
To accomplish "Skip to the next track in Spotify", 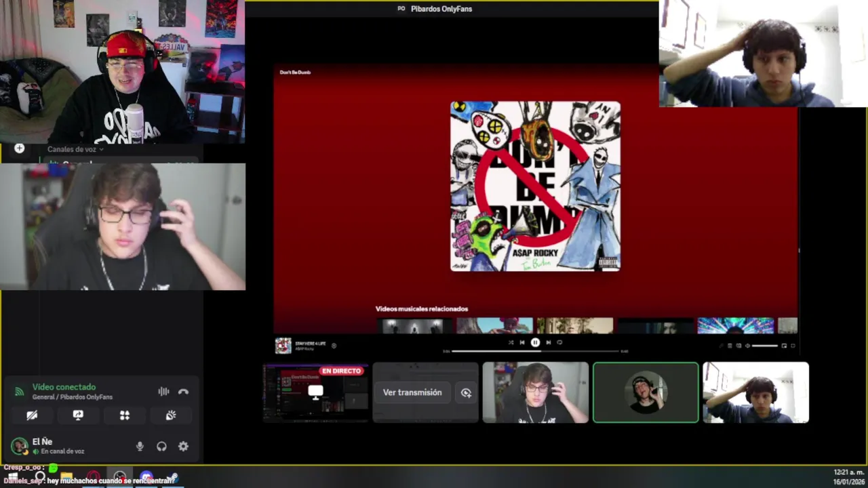I will 549,342.
